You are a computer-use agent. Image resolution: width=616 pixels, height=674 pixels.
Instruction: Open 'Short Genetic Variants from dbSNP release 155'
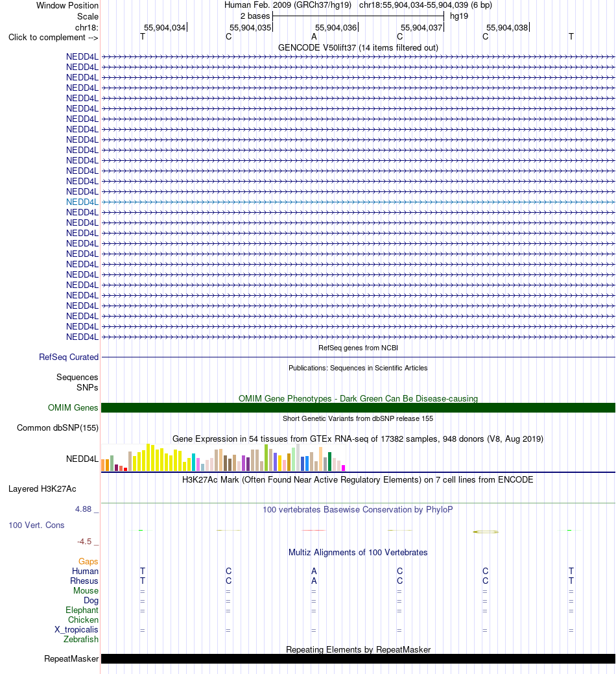pyautogui.click(x=358, y=418)
